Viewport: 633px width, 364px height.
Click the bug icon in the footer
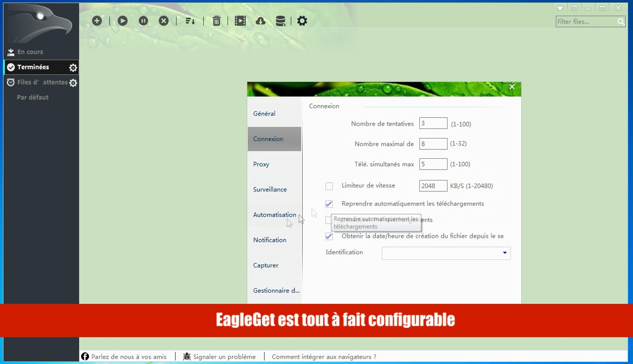pos(187,357)
